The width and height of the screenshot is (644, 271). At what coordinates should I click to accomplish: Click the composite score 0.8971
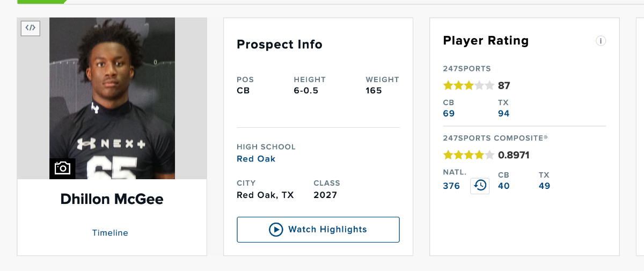coord(514,155)
